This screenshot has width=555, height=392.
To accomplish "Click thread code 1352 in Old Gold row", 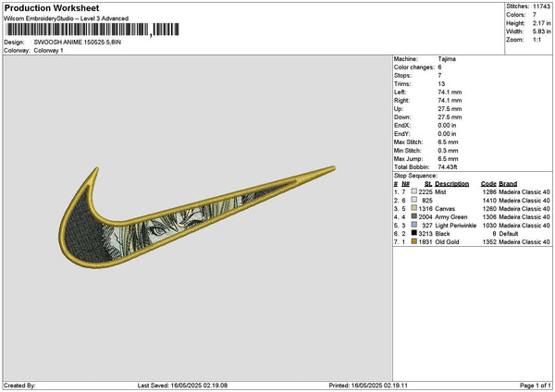I will tap(489, 242).
